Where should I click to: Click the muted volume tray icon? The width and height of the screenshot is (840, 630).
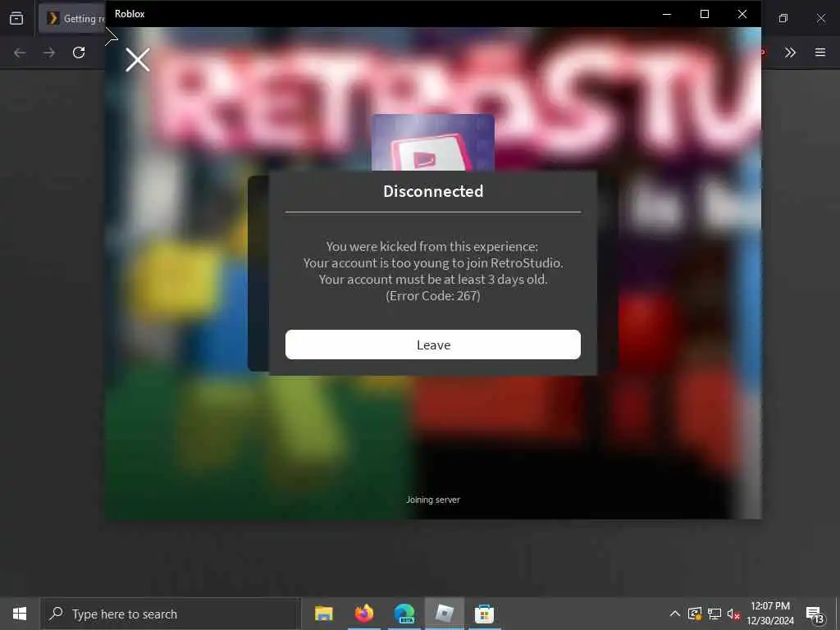coord(733,614)
